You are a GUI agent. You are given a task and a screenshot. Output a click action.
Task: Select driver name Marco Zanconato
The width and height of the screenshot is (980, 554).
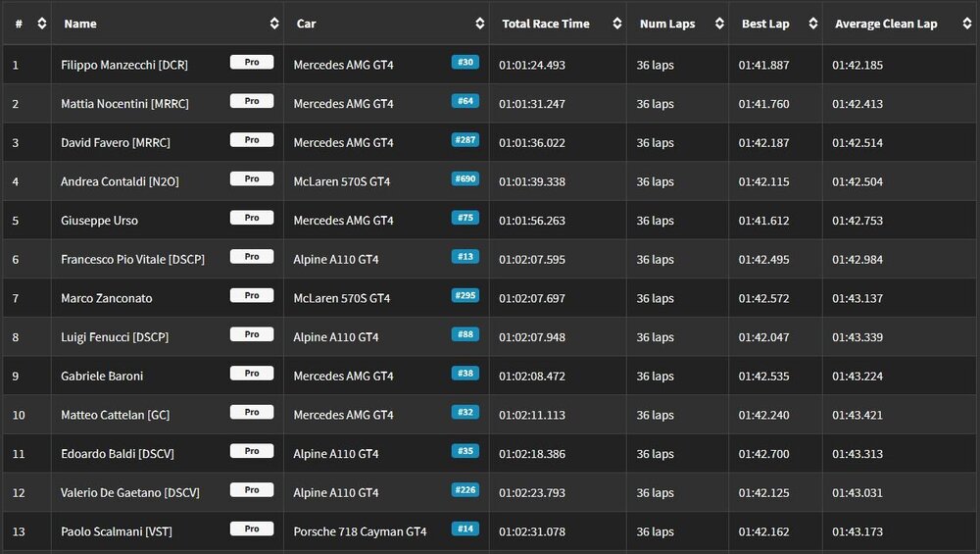coord(106,298)
